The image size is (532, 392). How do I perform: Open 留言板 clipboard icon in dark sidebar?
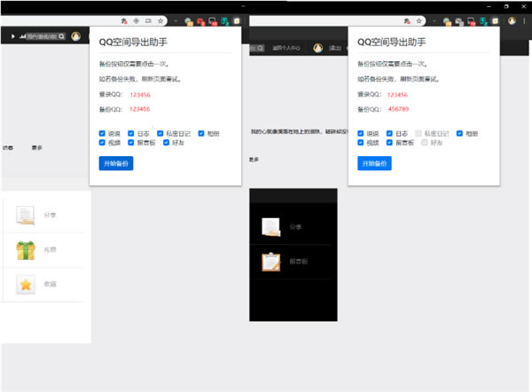[x=271, y=262]
